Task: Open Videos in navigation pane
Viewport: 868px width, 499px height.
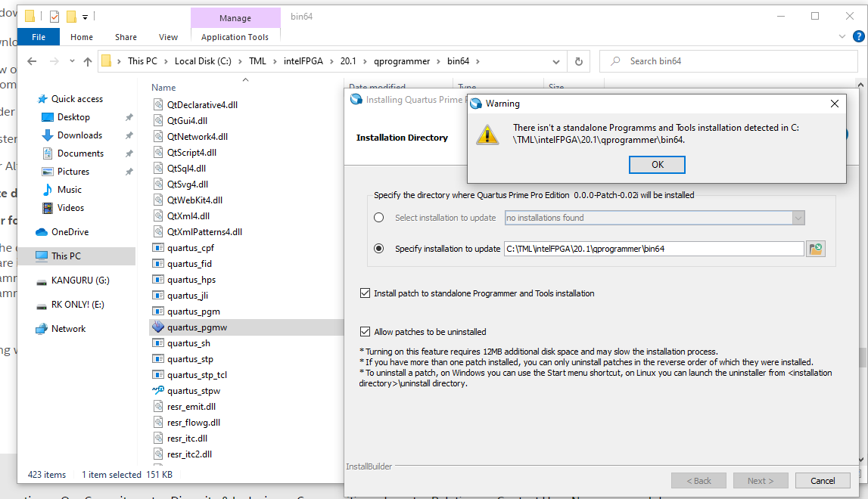Action: 70,208
